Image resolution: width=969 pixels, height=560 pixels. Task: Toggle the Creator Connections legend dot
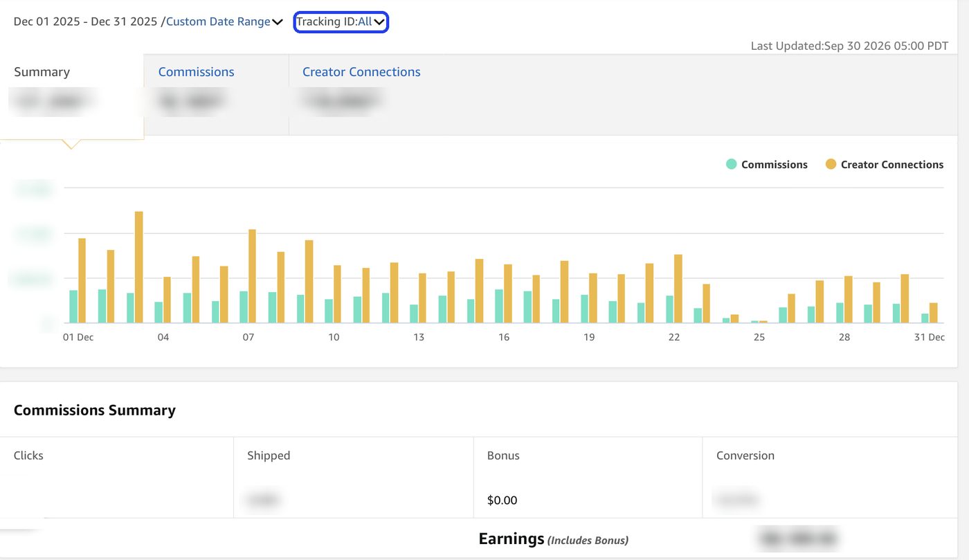[831, 164]
